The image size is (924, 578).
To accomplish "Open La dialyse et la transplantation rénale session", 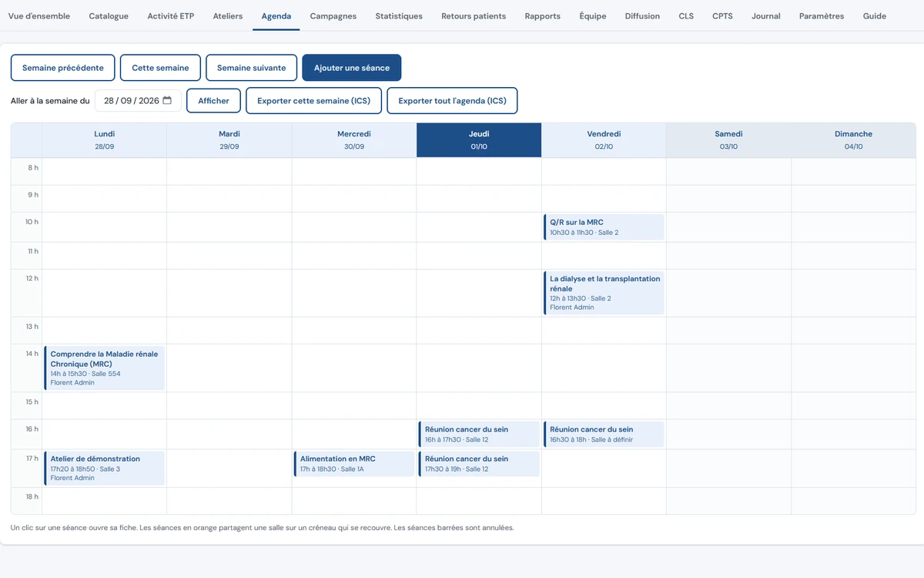I will tap(604, 293).
